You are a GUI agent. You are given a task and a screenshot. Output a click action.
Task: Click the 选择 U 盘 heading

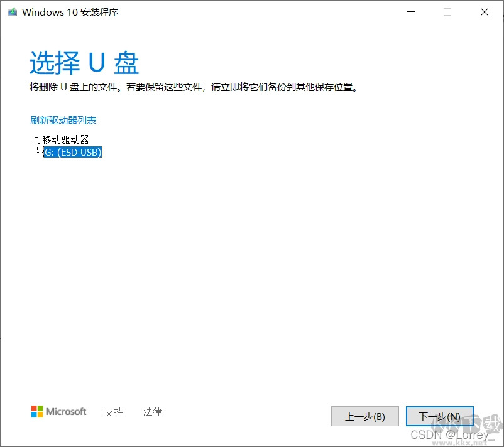point(84,63)
